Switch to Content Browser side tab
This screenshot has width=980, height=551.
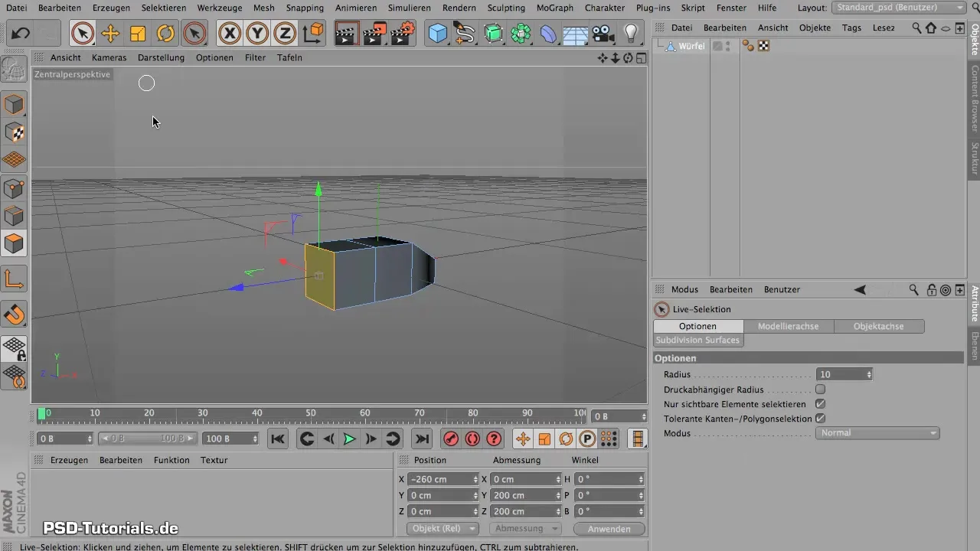[975, 99]
